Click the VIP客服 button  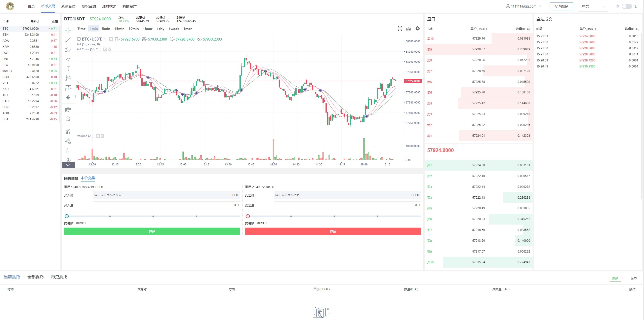(x=561, y=6)
